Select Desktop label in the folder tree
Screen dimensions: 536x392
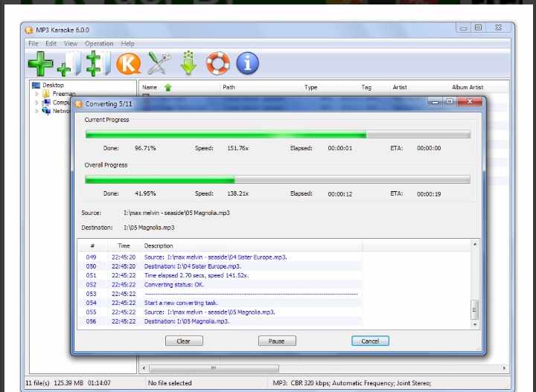tap(53, 85)
